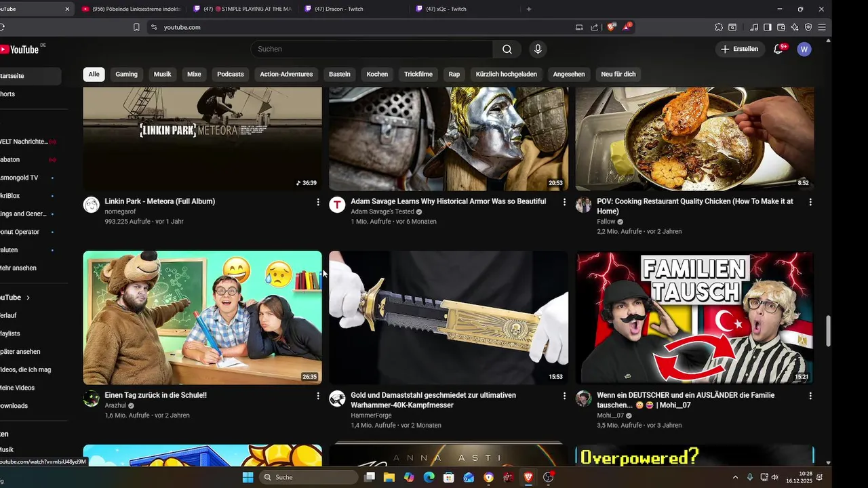868x488 pixels.
Task: Open Brave Wallet icon
Action: click(x=781, y=27)
